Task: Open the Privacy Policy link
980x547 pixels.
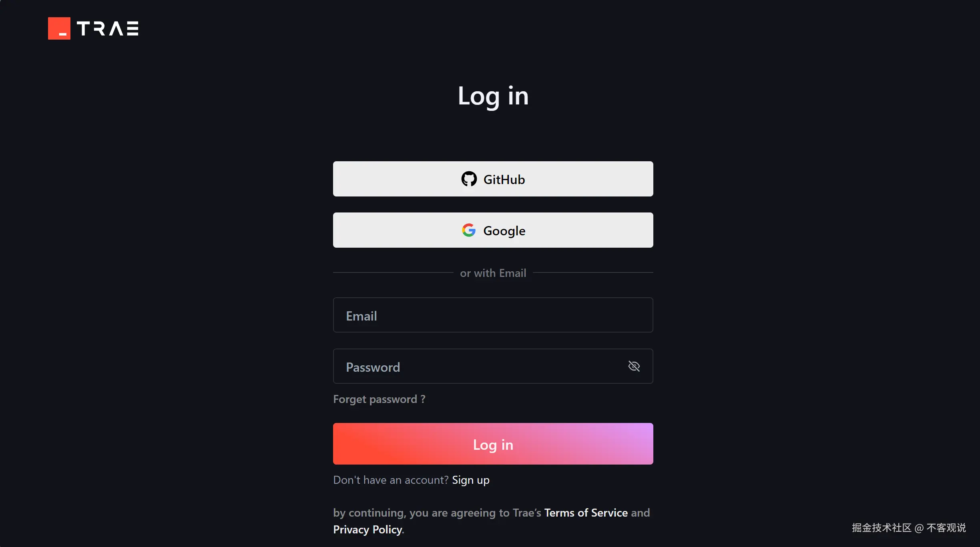Action: click(x=367, y=529)
